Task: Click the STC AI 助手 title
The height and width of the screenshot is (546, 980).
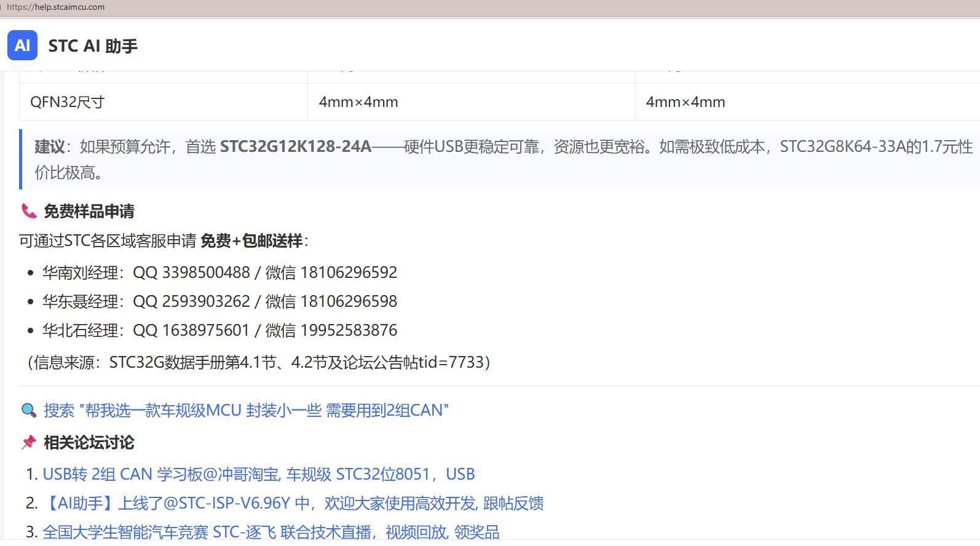Action: [x=93, y=46]
